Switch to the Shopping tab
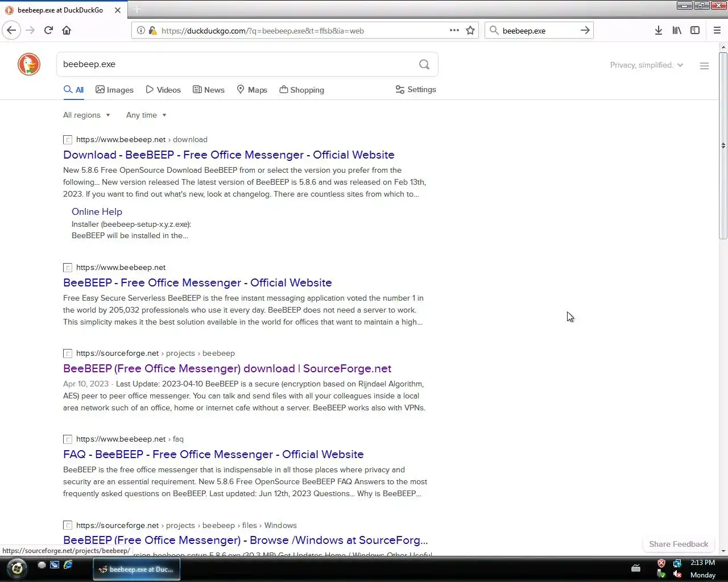The height and width of the screenshot is (582, 728). tap(301, 90)
